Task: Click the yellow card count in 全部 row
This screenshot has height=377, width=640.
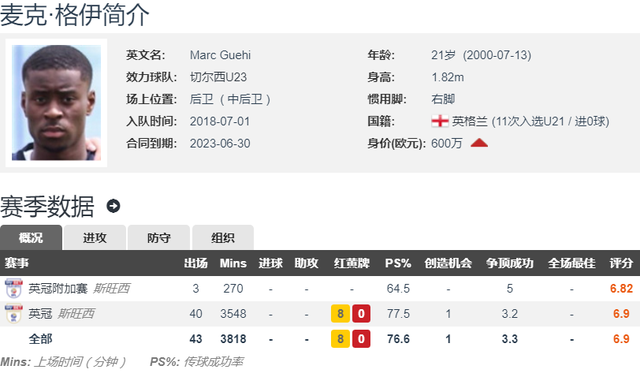Action: tap(340, 339)
